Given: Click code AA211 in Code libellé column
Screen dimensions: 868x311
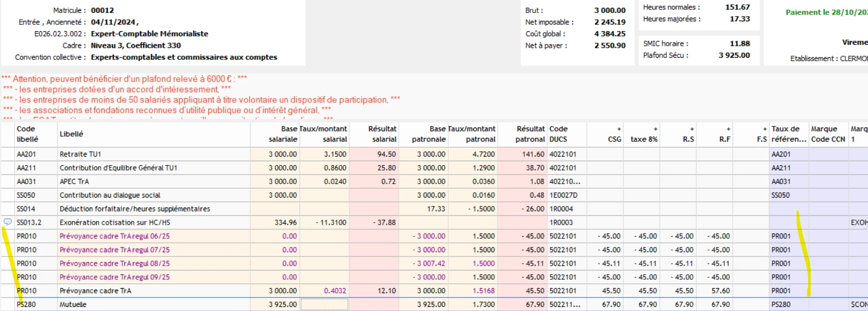Looking at the screenshot, I should pyautogui.click(x=26, y=168).
